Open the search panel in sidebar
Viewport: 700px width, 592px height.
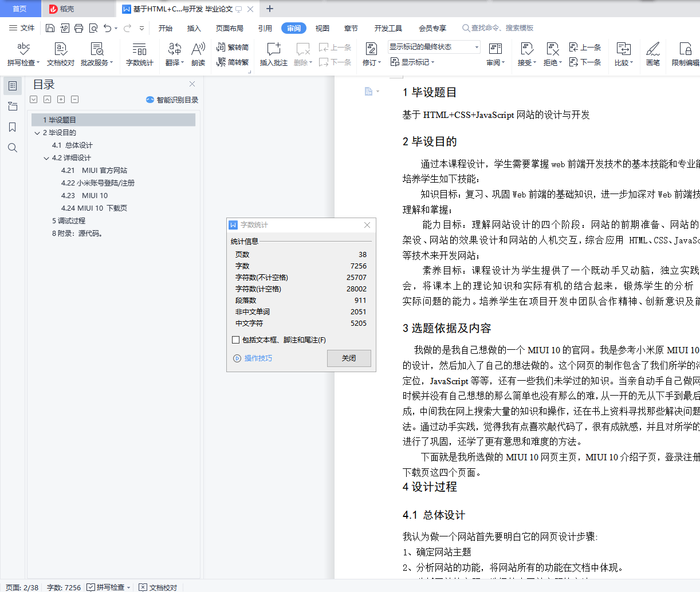point(12,148)
